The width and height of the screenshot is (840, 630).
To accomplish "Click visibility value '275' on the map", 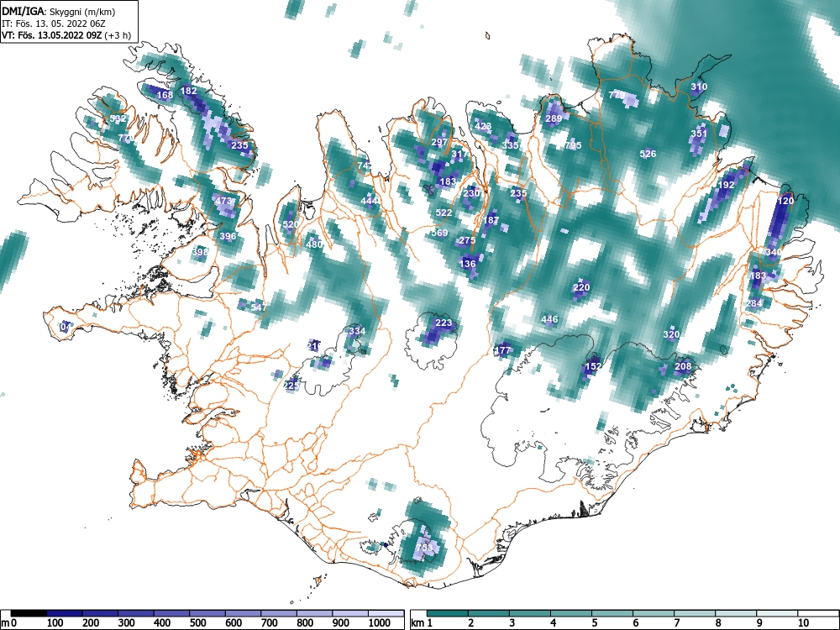I will [x=467, y=240].
